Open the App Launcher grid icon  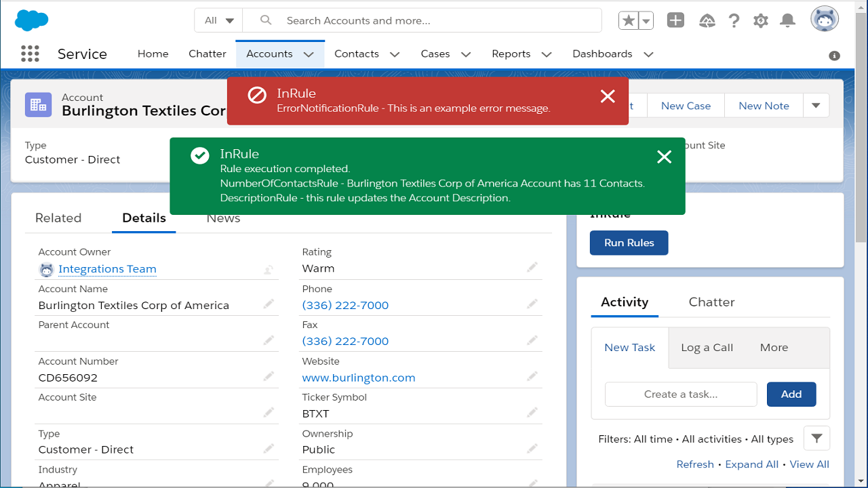(x=30, y=54)
